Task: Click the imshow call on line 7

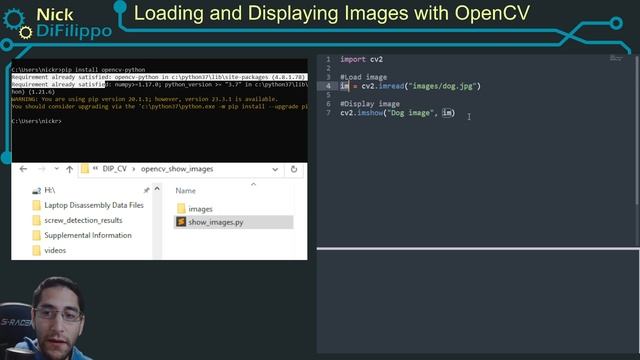Action: (x=398, y=113)
